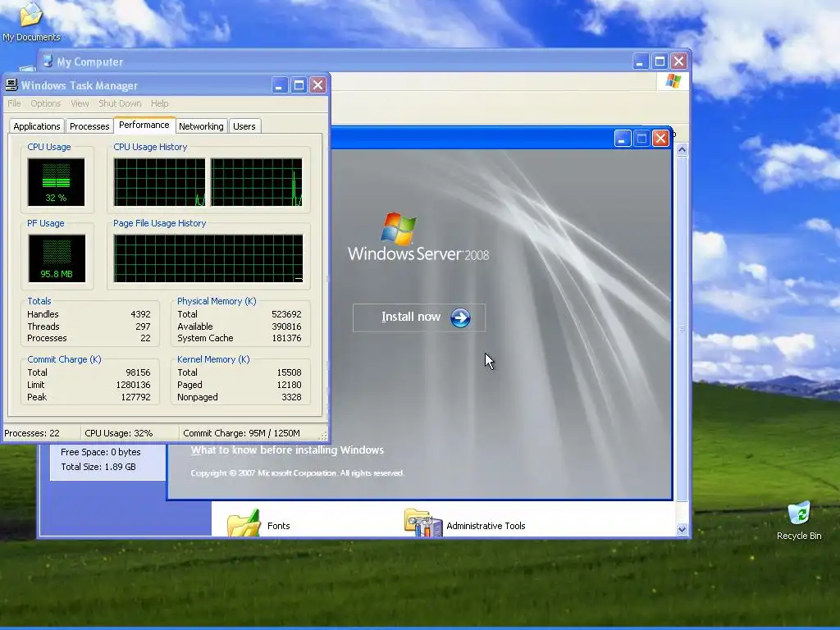The image size is (840, 630).
Task: Open the Shut Down menu in Task Manager
Action: pyautogui.click(x=120, y=103)
